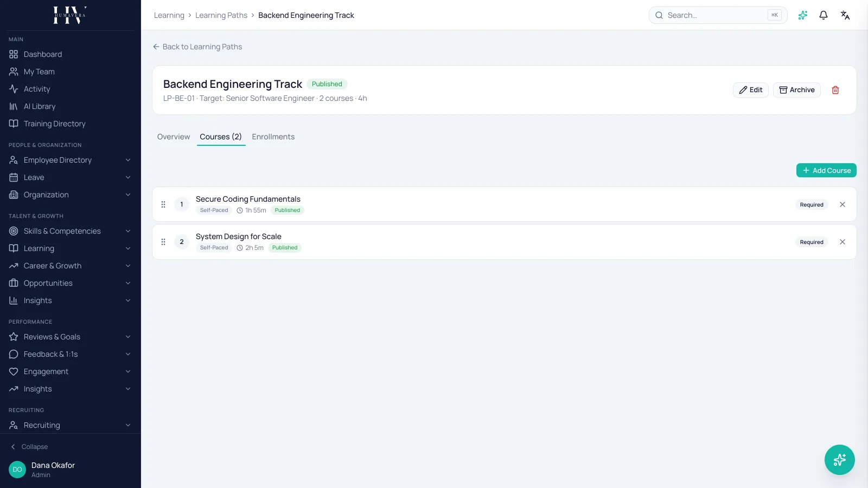This screenshot has height=488, width=868.
Task: Expand Career & Growth
Action: pos(70,266)
